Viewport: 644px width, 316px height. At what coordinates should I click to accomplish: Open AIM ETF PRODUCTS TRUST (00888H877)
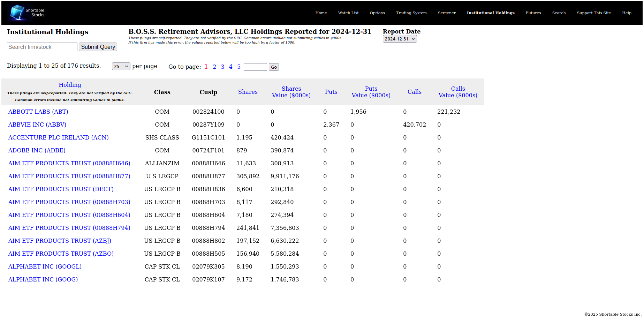(69, 176)
